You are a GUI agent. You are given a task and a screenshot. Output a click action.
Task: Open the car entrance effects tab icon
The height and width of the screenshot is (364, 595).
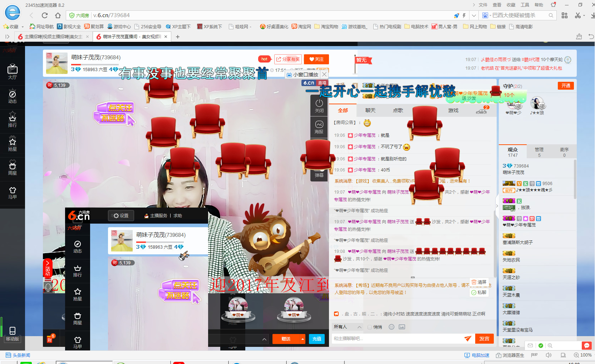tap(482, 111)
